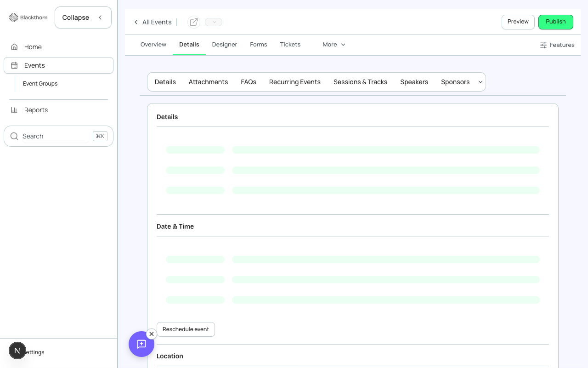
Task: Open the FAQs sub-tab
Action: [249, 82]
